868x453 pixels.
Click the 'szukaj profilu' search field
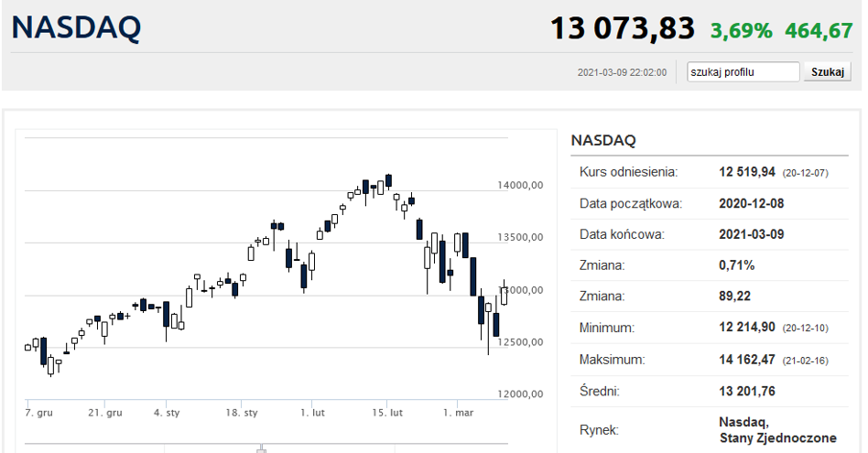(743, 72)
